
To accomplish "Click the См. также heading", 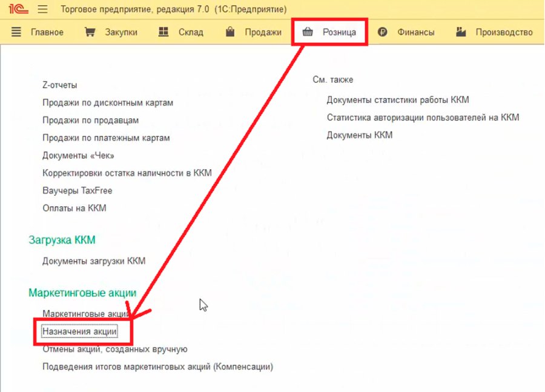I will pos(333,79).
